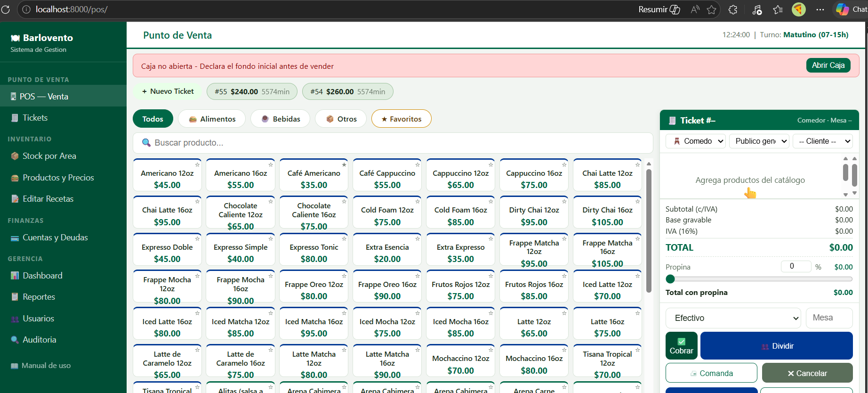This screenshot has width=868, height=393.
Task: Click the search magnifier icon in product search
Action: tap(146, 143)
